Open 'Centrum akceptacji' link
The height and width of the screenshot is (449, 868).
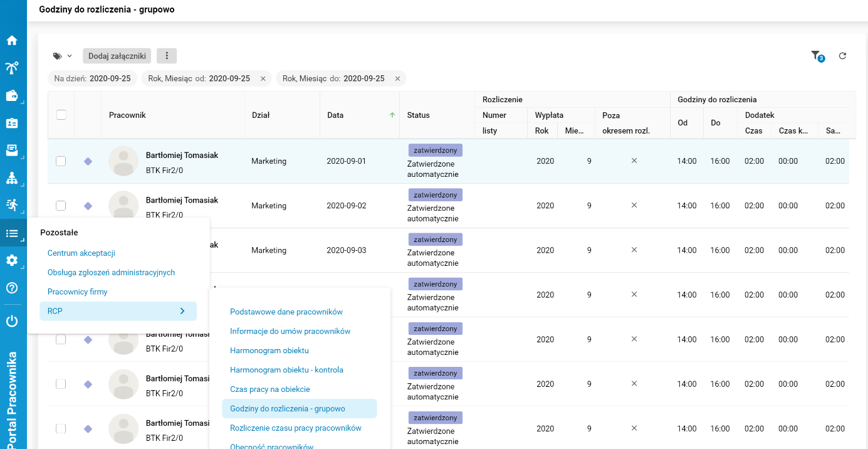(81, 253)
